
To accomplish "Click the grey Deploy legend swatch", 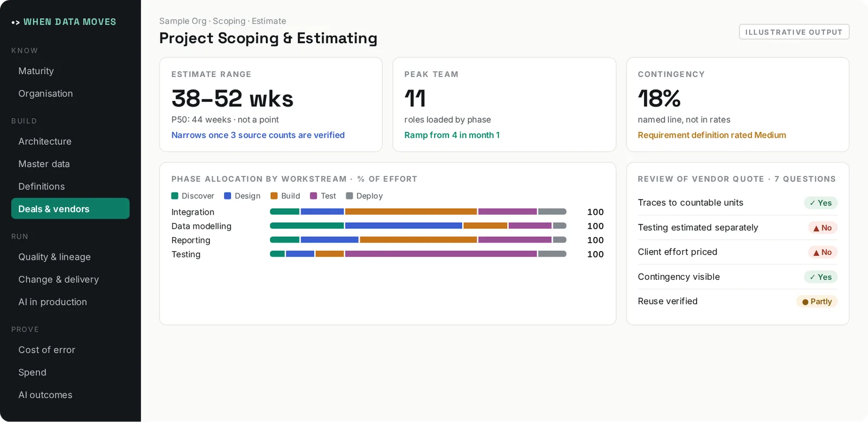I will click(349, 196).
